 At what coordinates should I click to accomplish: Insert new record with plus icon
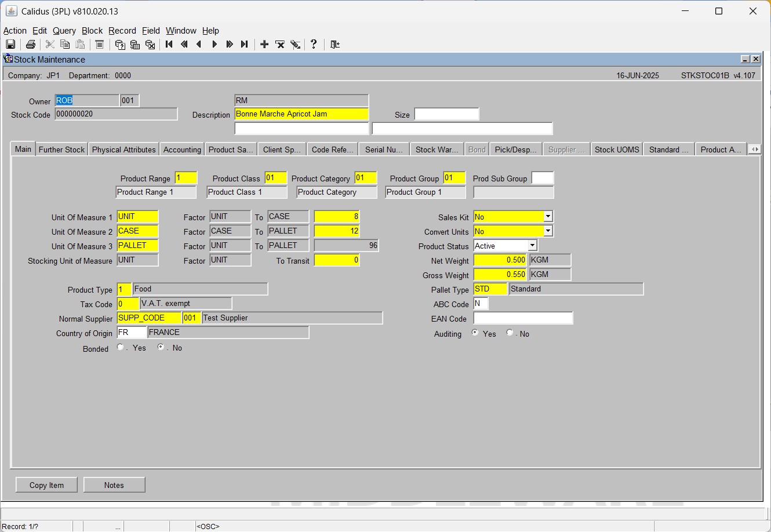[x=264, y=44]
